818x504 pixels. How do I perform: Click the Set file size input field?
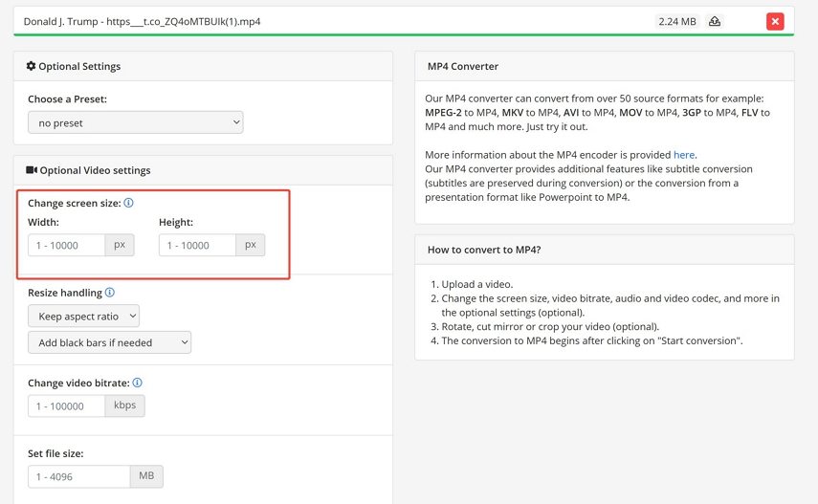pos(78,476)
